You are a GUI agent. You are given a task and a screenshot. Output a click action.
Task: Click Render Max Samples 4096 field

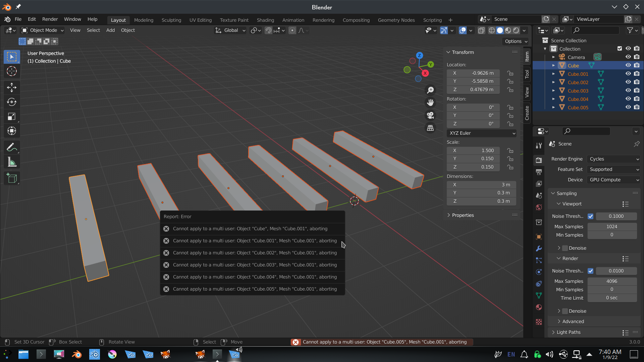[x=612, y=281]
